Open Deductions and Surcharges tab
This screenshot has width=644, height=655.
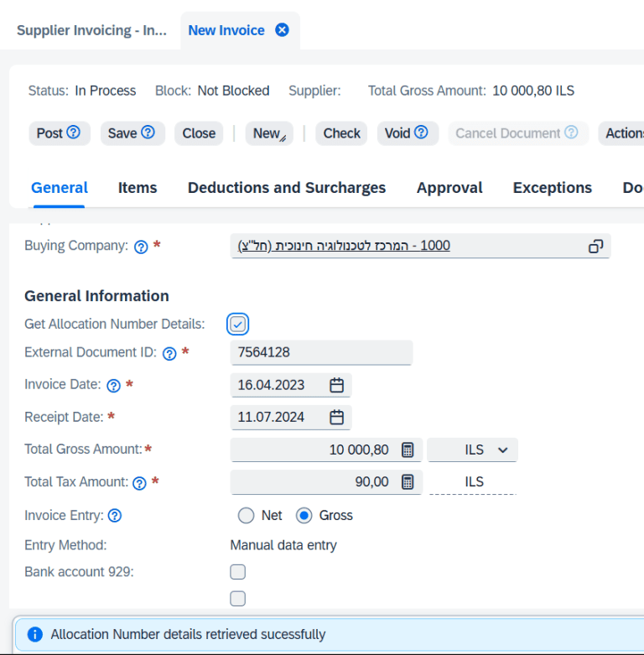(x=287, y=188)
